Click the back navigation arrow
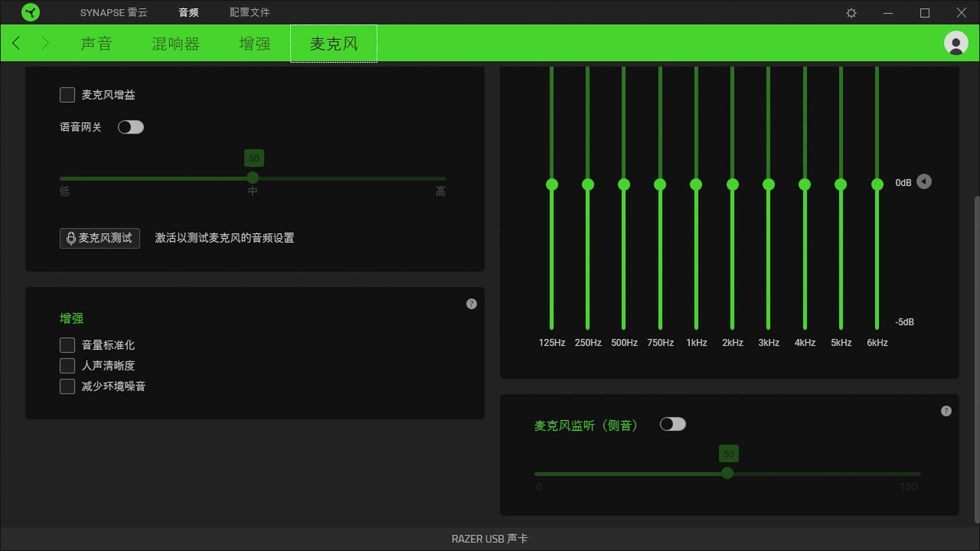Viewport: 980px width, 551px height. [x=16, y=43]
